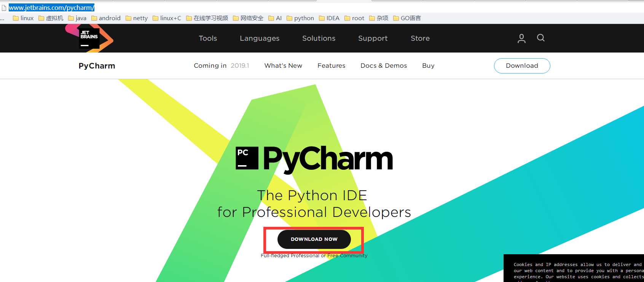The height and width of the screenshot is (282, 644).
Task: Click the address bar URL
Action: pyautogui.click(x=51, y=8)
